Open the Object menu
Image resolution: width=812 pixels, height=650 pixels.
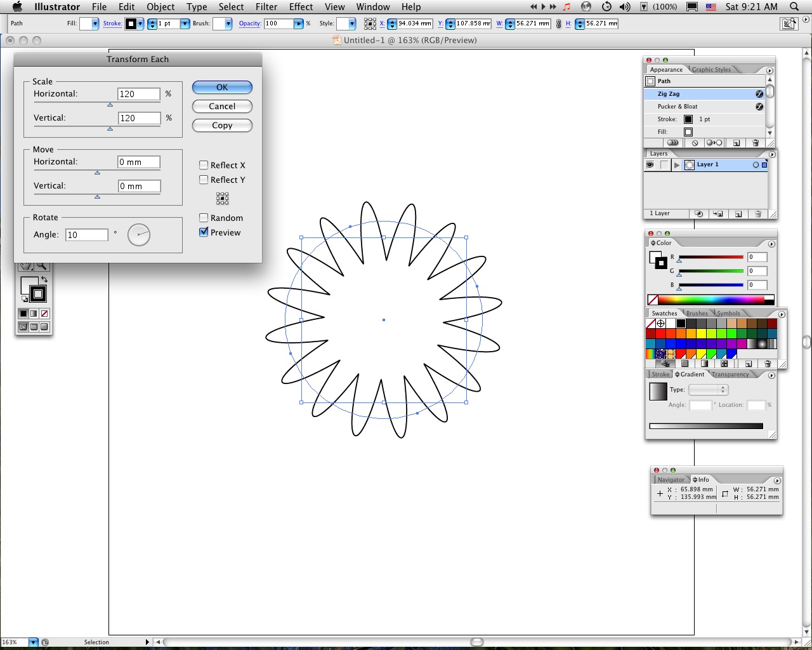coord(160,7)
